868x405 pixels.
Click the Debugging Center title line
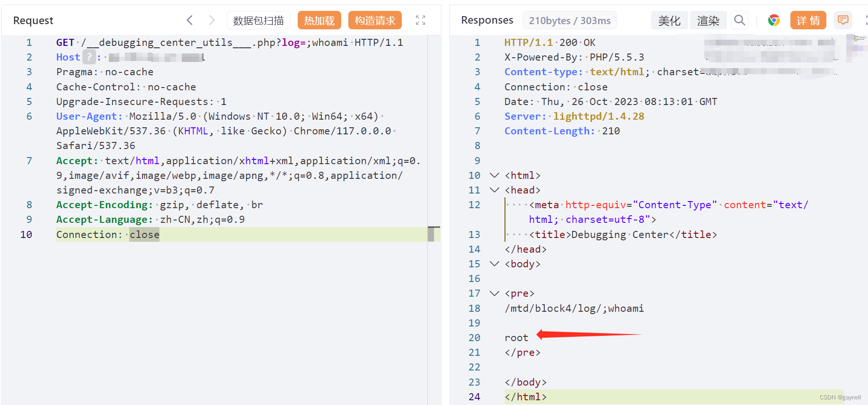click(x=623, y=235)
